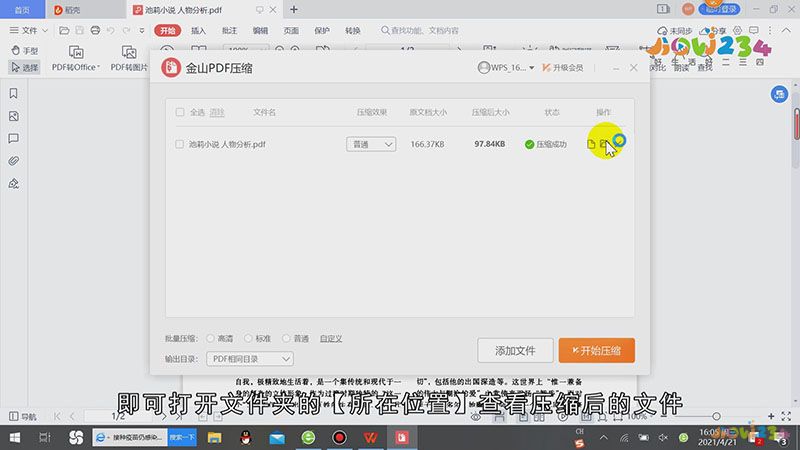Open compressed file via document icon

(x=591, y=144)
